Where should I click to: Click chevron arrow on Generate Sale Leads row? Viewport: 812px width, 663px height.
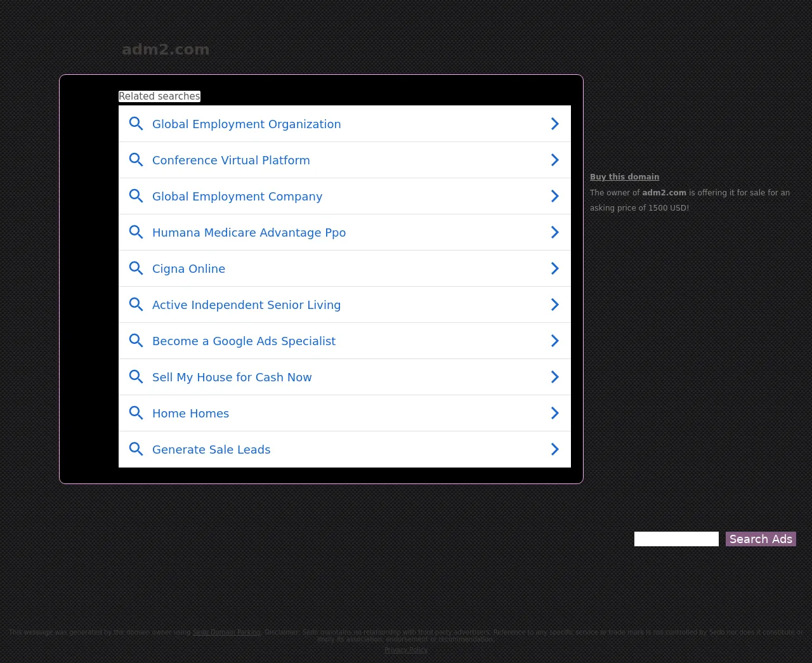555,449
